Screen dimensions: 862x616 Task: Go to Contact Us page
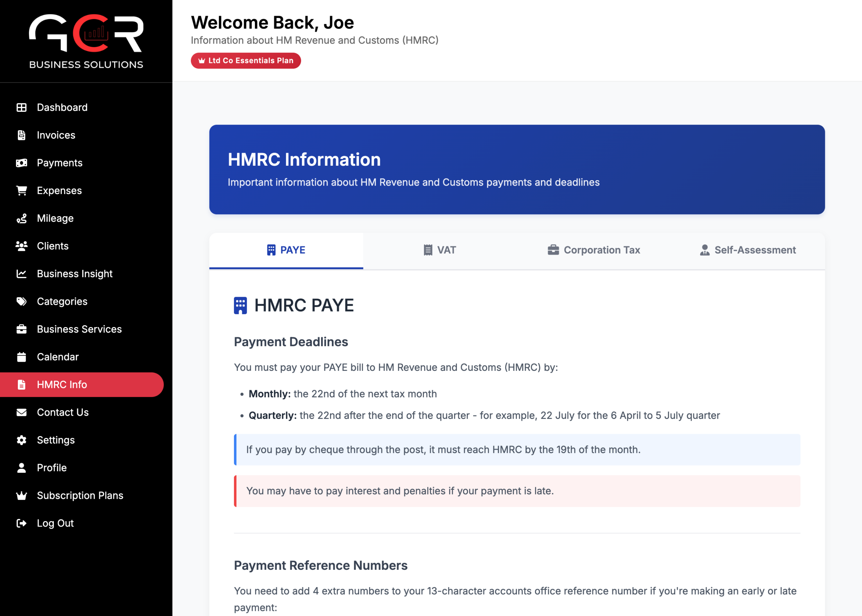pos(63,412)
